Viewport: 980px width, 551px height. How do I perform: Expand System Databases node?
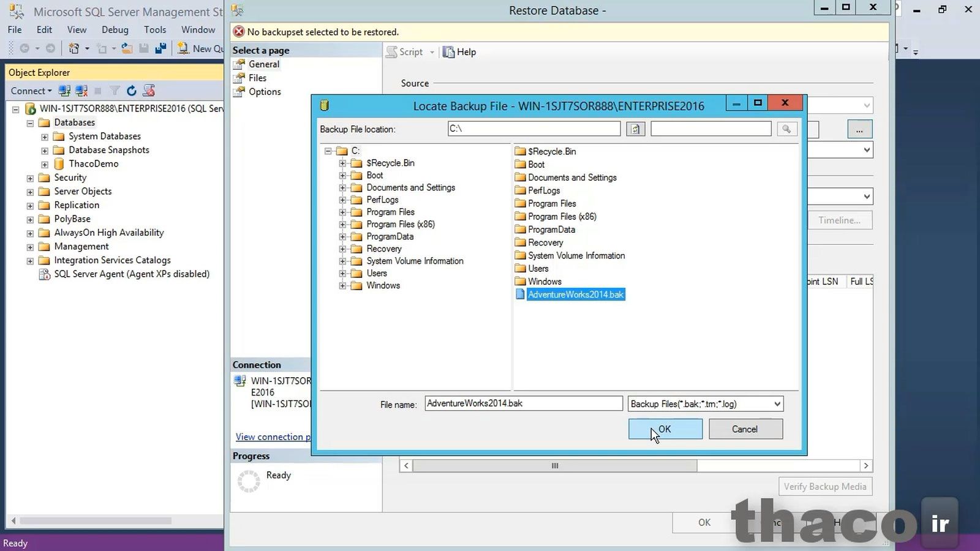click(x=45, y=137)
